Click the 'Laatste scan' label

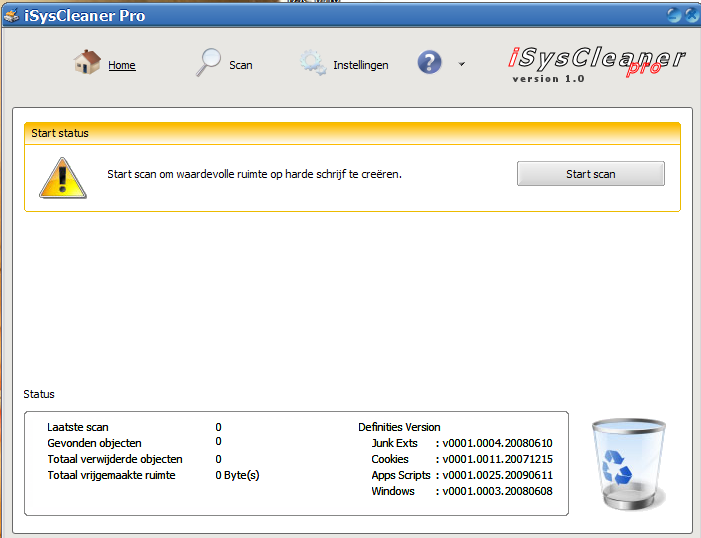(x=78, y=427)
